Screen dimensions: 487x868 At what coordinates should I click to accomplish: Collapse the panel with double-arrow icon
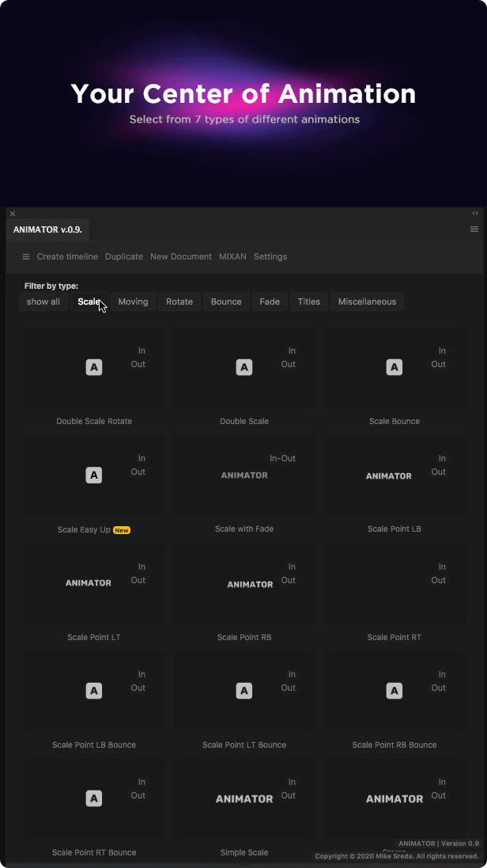475,213
